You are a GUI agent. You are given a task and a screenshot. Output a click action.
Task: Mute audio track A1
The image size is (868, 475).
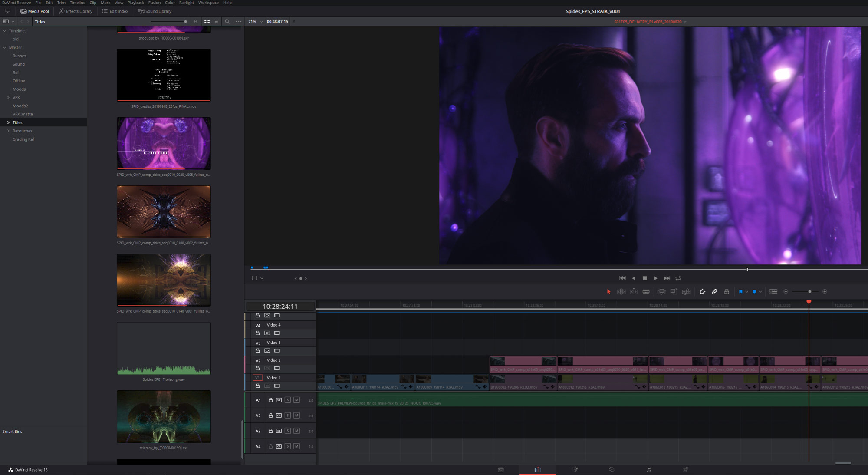point(296,400)
